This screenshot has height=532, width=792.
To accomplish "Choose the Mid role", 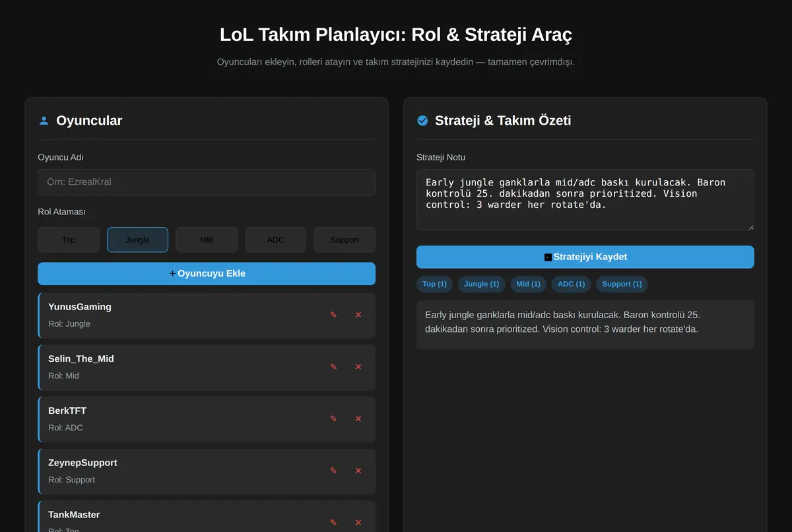I will [207, 240].
